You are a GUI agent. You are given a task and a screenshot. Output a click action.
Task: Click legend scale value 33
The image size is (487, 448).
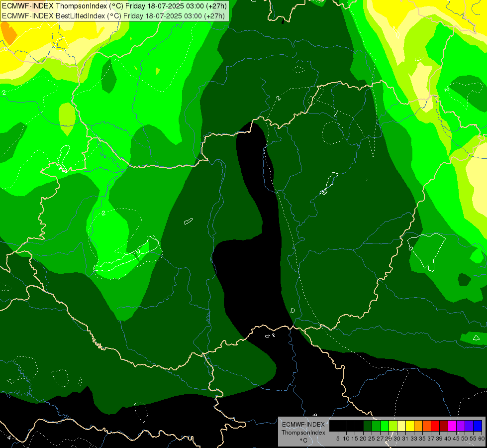414,439
